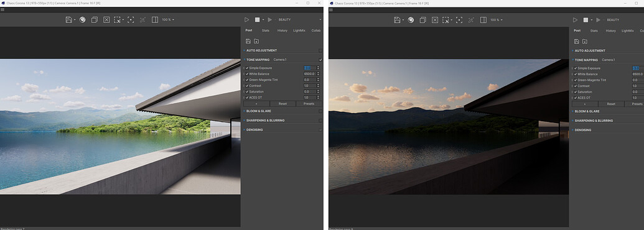
Task: Enable Bloom & Glare checkbox in left window
Action: 320,111
